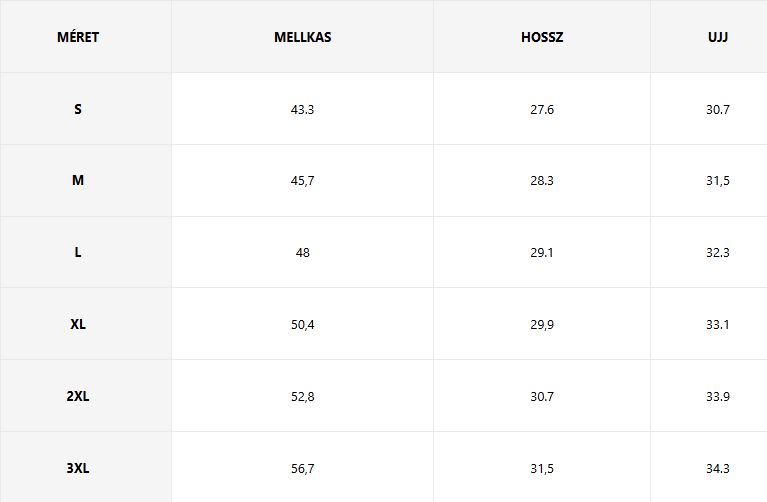Screen dimensions: 767x502
Task: Click the HOSSZ column header
Action: point(542,38)
